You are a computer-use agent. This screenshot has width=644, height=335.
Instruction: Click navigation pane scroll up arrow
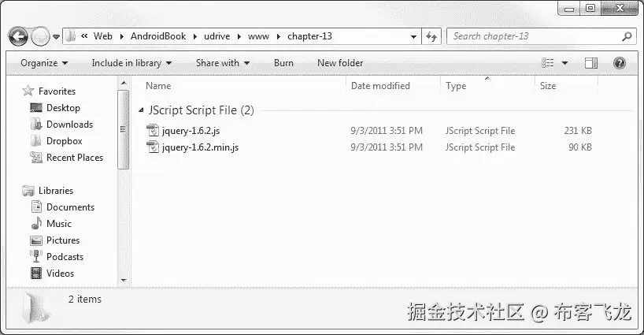pyautogui.click(x=124, y=84)
